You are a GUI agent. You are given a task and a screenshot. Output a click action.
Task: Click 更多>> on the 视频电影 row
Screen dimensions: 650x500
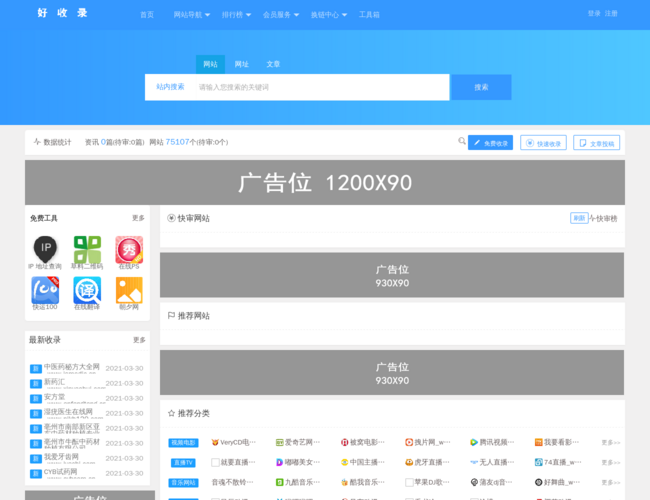click(611, 443)
